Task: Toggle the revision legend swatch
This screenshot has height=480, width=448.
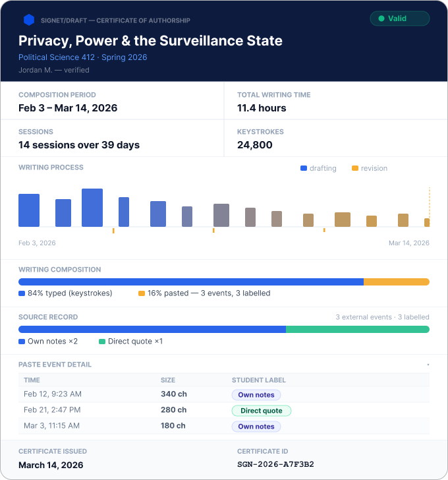Action: coord(354,168)
